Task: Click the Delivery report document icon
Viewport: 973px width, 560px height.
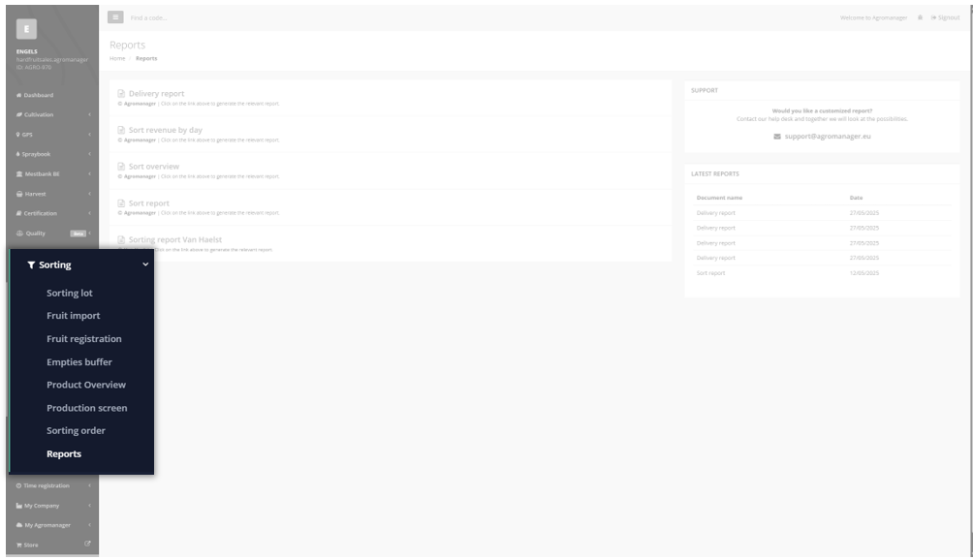Action: click(121, 94)
